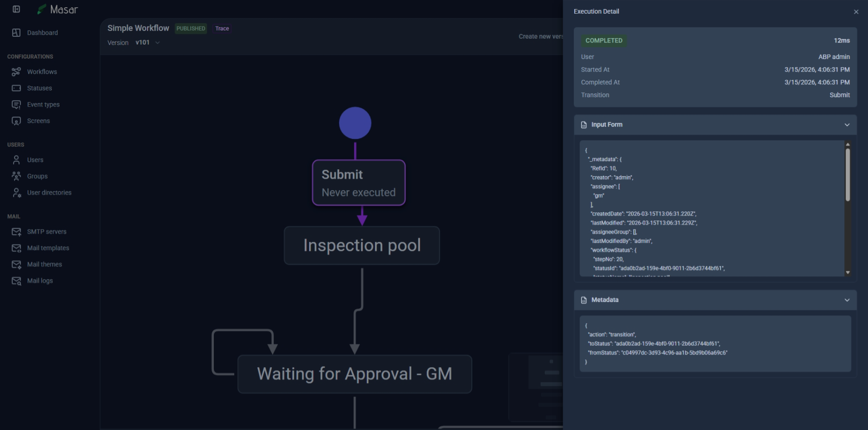Screen dimensions: 868x430
Task: Click the Statuses icon
Action: [16, 88]
